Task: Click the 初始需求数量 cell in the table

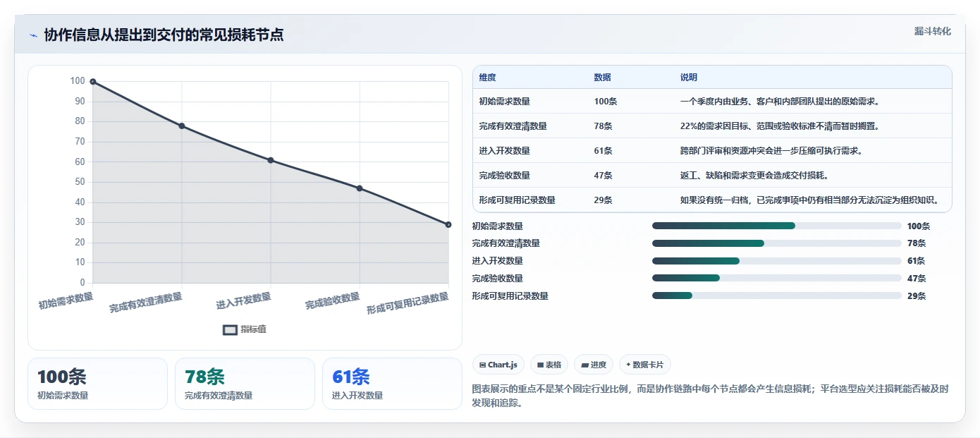Action: pos(504,102)
